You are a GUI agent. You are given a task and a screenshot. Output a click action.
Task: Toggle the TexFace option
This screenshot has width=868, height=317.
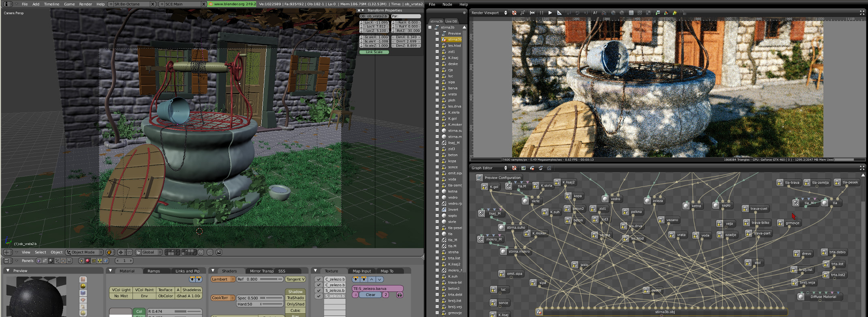(165, 290)
